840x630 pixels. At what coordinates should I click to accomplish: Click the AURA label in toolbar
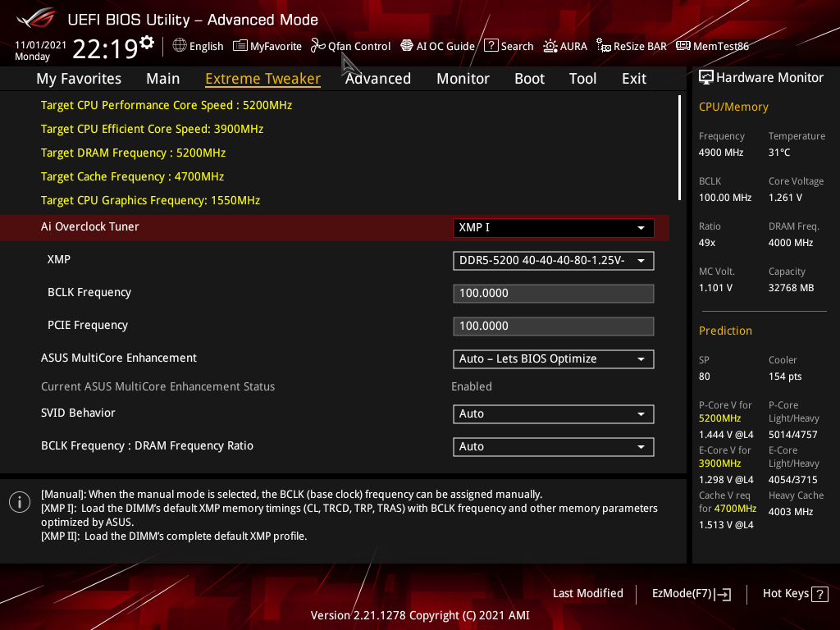573,46
